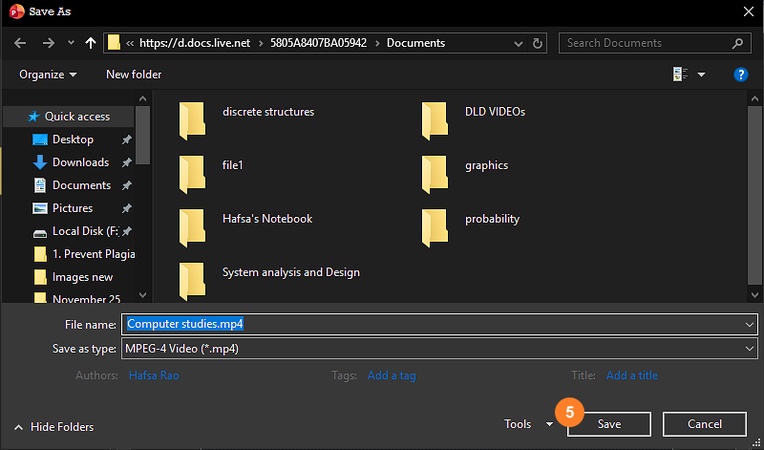764x450 pixels.
Task: Collapse the panel with Hide Folders
Action: tap(54, 426)
